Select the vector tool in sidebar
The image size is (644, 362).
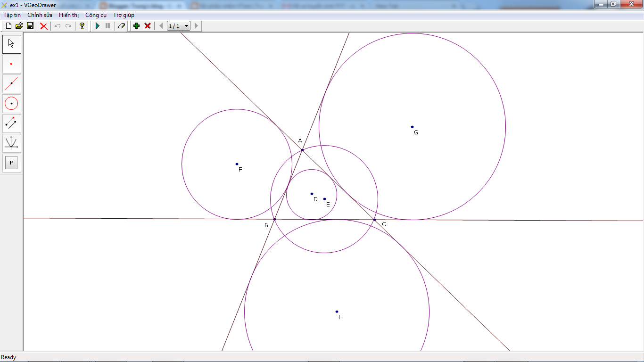(11, 123)
